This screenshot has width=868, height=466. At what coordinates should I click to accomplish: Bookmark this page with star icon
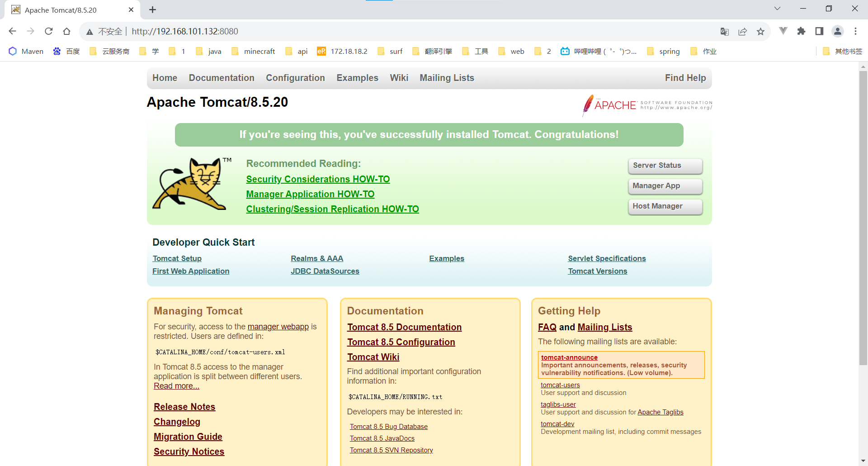pyautogui.click(x=761, y=31)
